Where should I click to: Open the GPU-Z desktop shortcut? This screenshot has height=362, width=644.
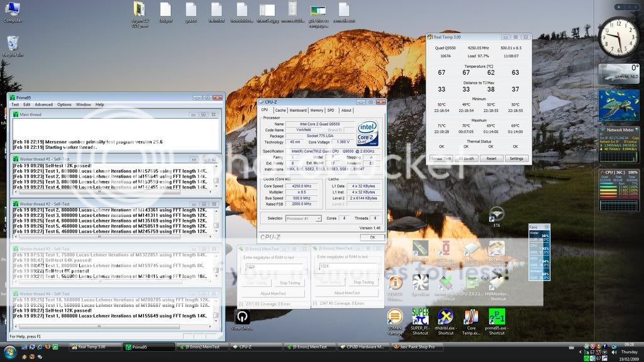[471, 285]
